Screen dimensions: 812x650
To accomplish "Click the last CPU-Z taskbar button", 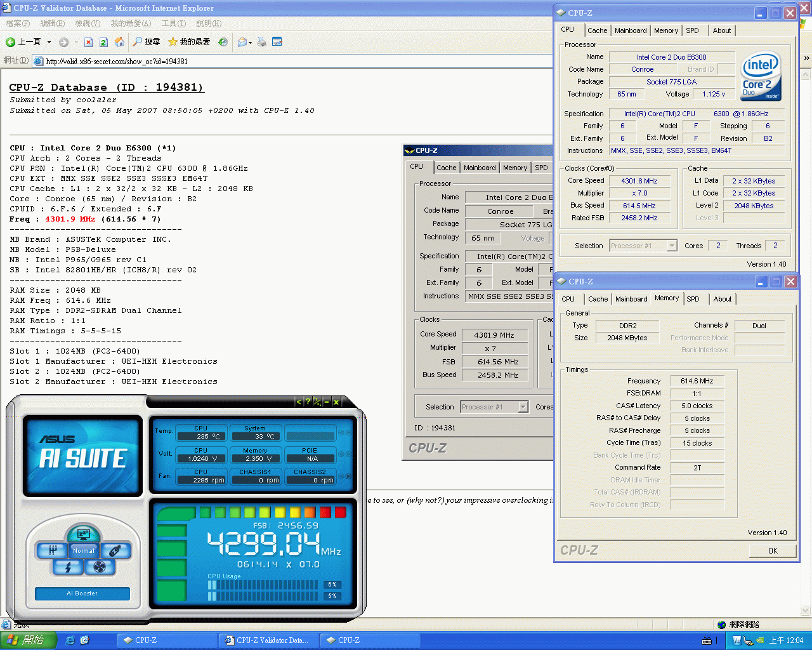I will click(369, 640).
